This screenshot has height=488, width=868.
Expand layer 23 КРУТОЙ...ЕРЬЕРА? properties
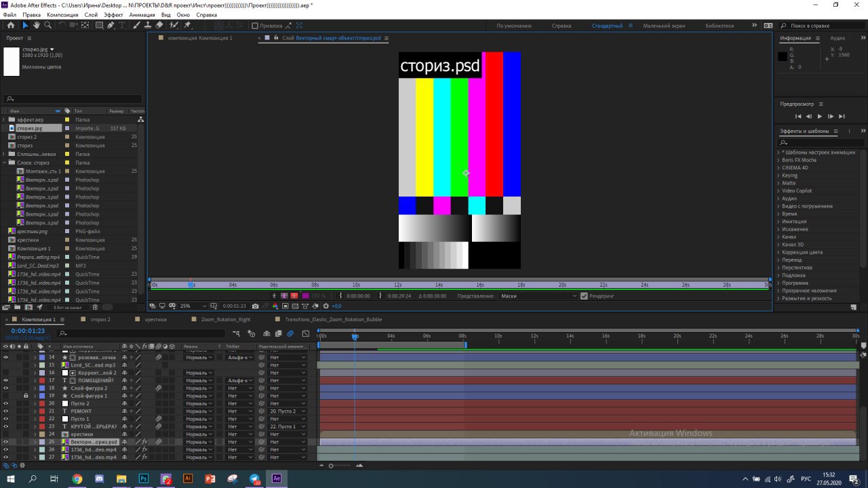(x=35, y=426)
